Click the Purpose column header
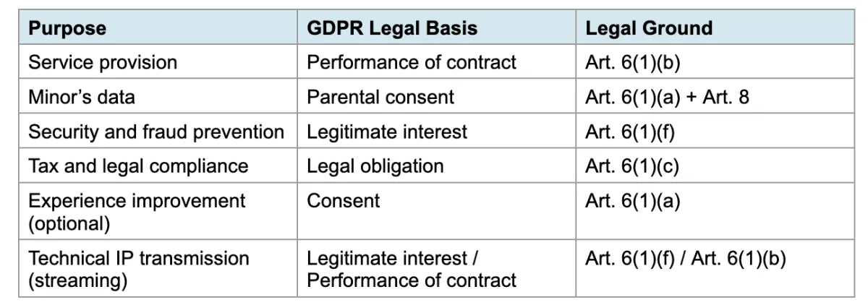868x305 pixels. pyautogui.click(x=158, y=28)
